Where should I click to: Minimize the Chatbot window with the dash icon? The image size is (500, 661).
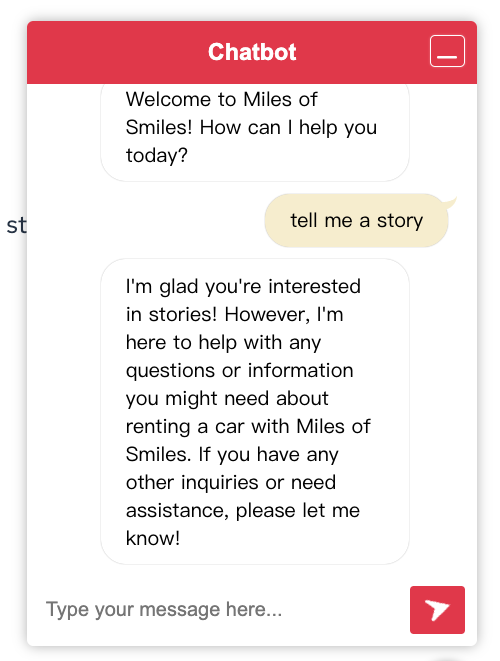447,51
